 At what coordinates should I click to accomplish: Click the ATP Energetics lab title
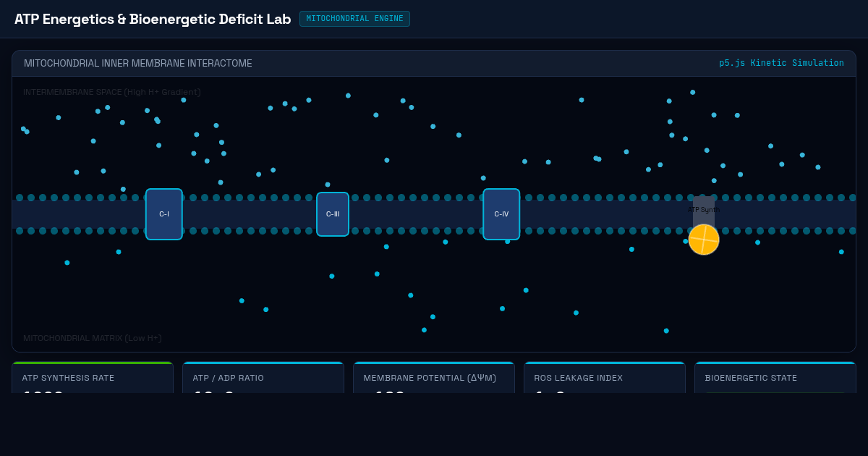(x=153, y=19)
